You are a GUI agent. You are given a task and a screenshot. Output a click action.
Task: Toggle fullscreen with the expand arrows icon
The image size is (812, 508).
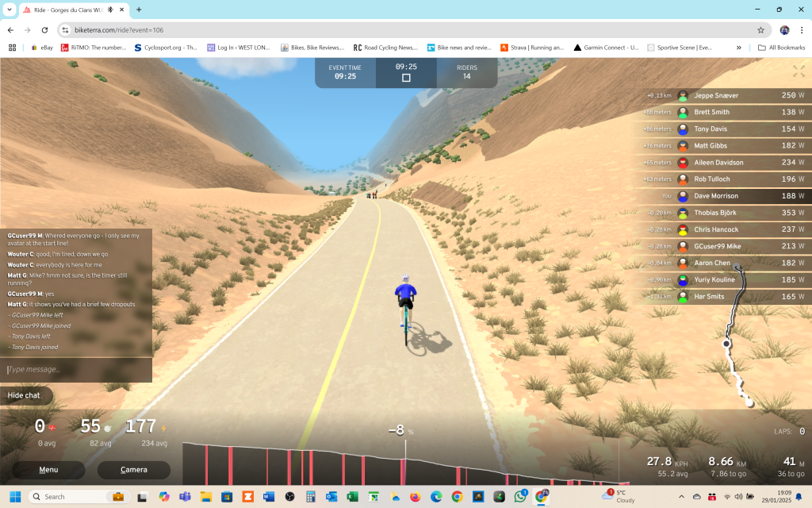[799, 71]
